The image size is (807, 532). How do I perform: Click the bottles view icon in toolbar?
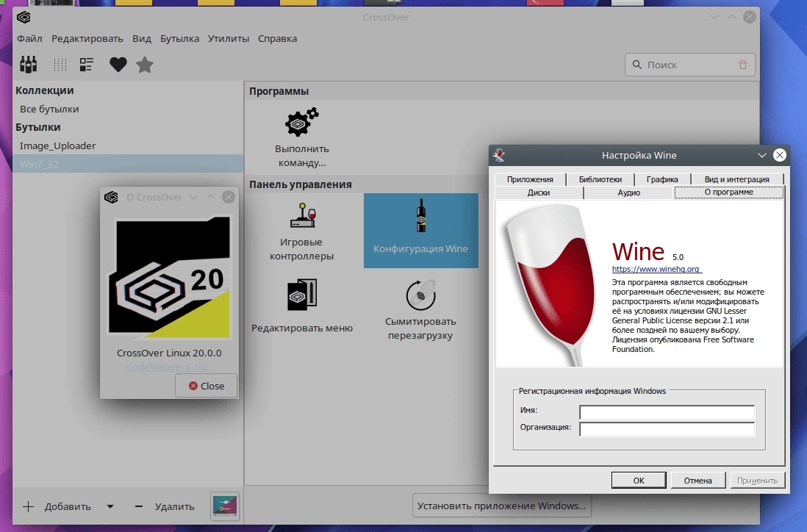[29, 65]
